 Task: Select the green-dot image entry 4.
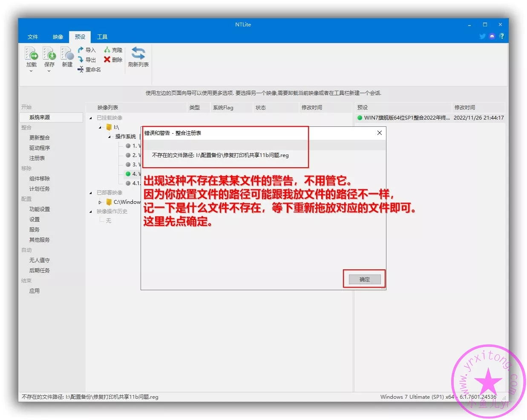click(x=128, y=174)
